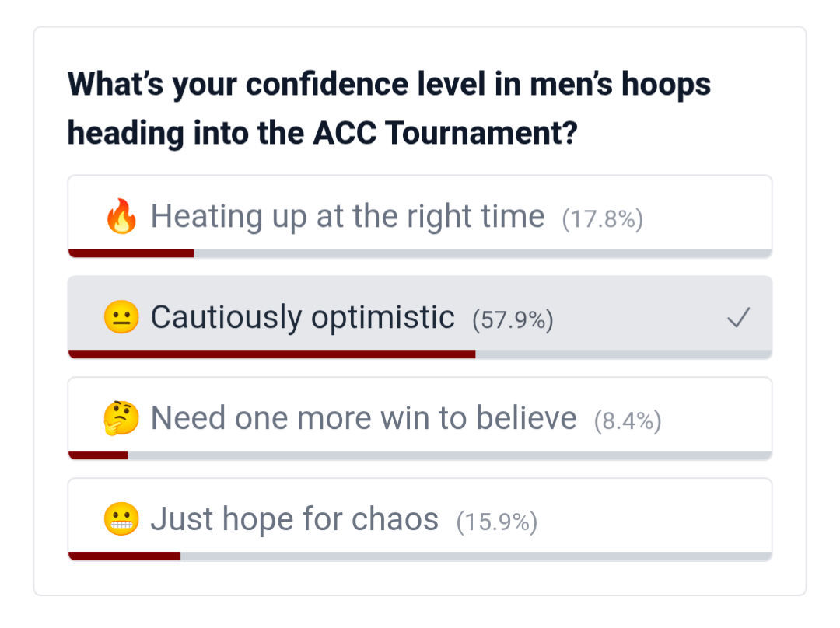This screenshot has width=840, height=628.
Task: Click the red filled bar under Just hope for chaos
Action: tap(124, 556)
